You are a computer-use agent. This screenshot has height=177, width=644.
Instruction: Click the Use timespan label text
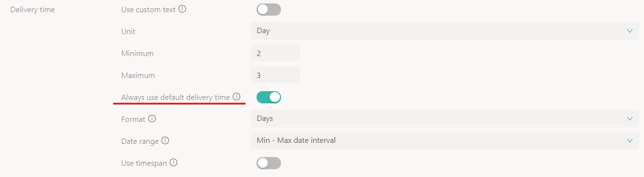[144, 162]
